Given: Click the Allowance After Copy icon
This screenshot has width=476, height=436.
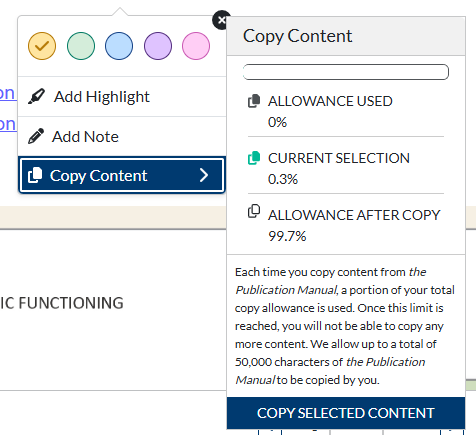Looking at the screenshot, I should coord(254,211).
